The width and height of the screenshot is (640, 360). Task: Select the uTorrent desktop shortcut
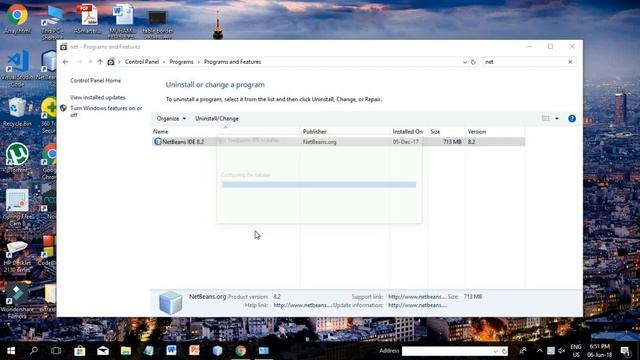coord(17,158)
